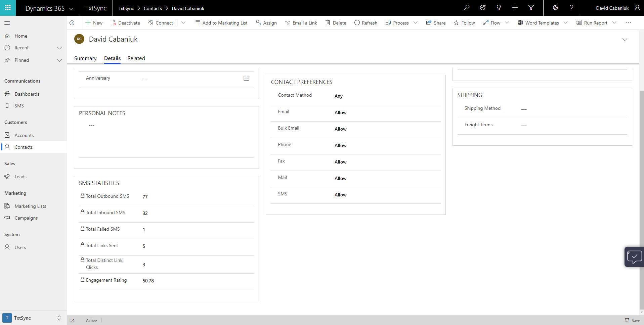Open the Anniversary calendar picker

click(x=246, y=78)
